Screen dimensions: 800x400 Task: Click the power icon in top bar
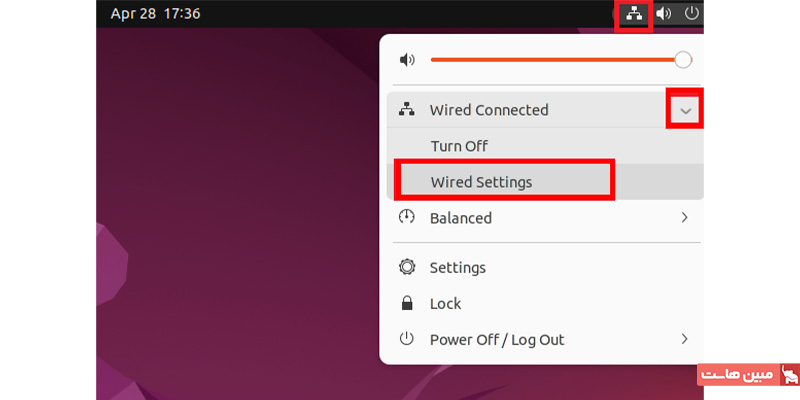(690, 14)
